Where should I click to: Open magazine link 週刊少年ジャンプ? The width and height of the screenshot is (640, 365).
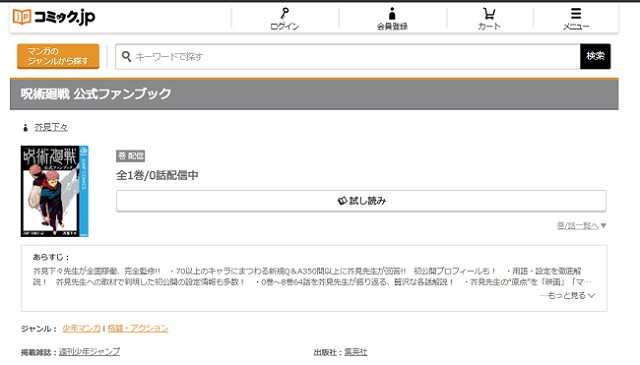tap(89, 352)
